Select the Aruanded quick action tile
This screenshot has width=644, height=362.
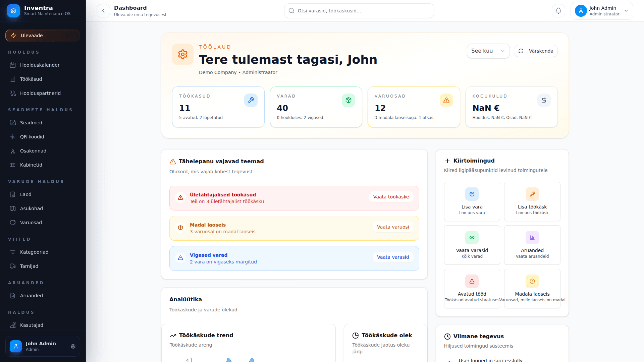click(x=532, y=245)
